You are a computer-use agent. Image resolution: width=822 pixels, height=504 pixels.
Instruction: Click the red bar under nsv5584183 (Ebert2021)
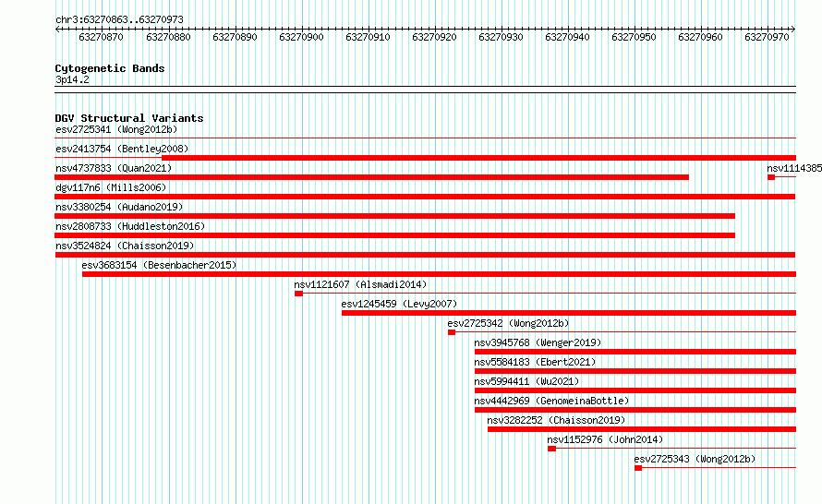pyautogui.click(x=635, y=371)
